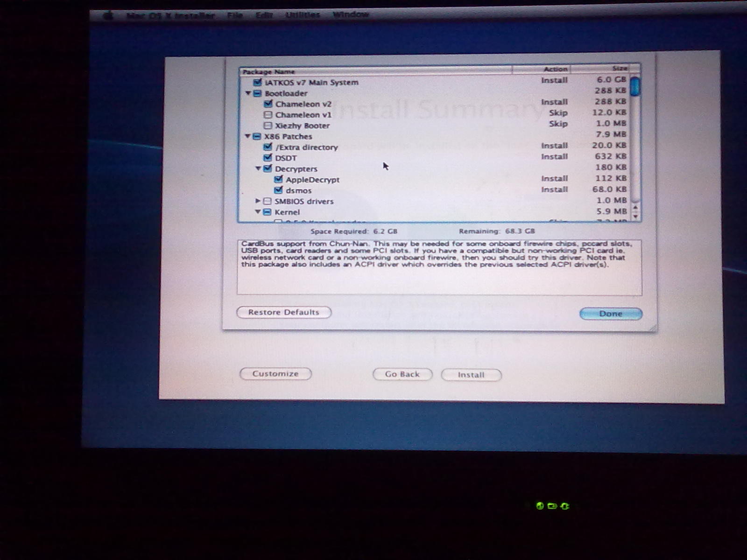Click the X86 Patches group label
This screenshot has width=747, height=560.
(x=288, y=136)
